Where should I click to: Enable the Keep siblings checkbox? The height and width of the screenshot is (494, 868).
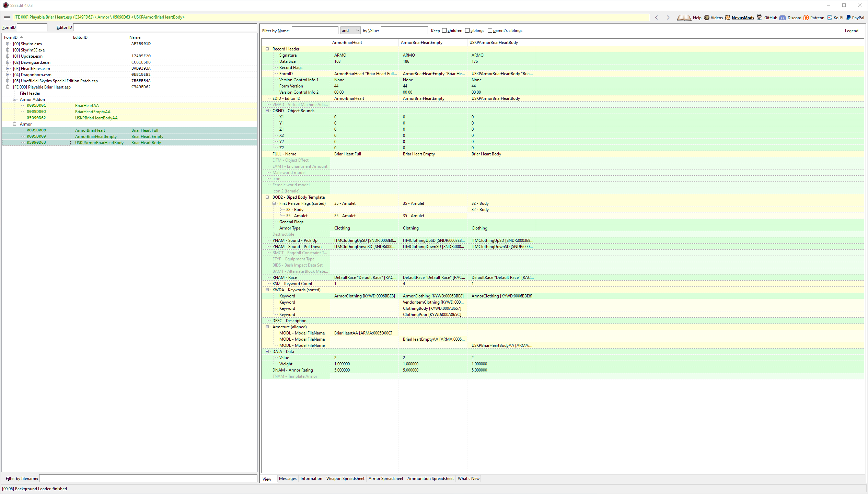[x=467, y=31]
